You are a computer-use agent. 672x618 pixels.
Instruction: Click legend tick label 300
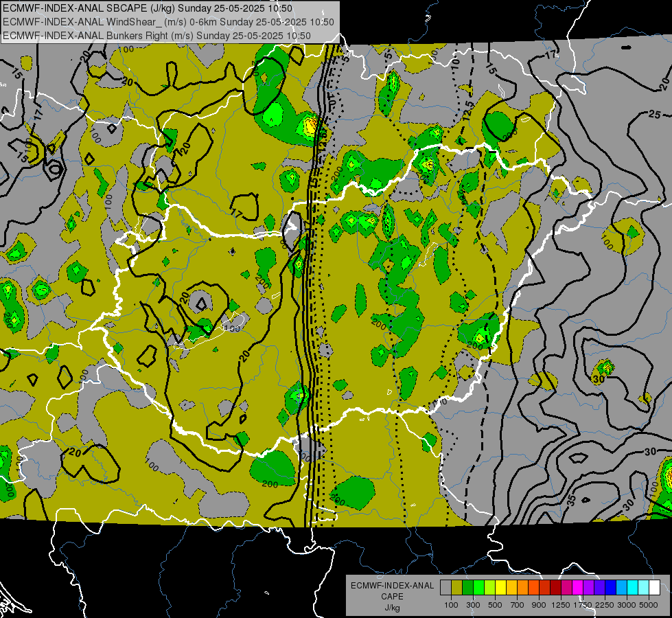pyautogui.click(x=473, y=605)
